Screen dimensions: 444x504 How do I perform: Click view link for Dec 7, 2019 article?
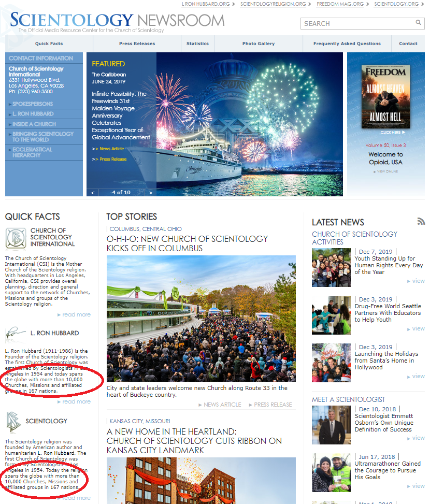pyautogui.click(x=416, y=281)
